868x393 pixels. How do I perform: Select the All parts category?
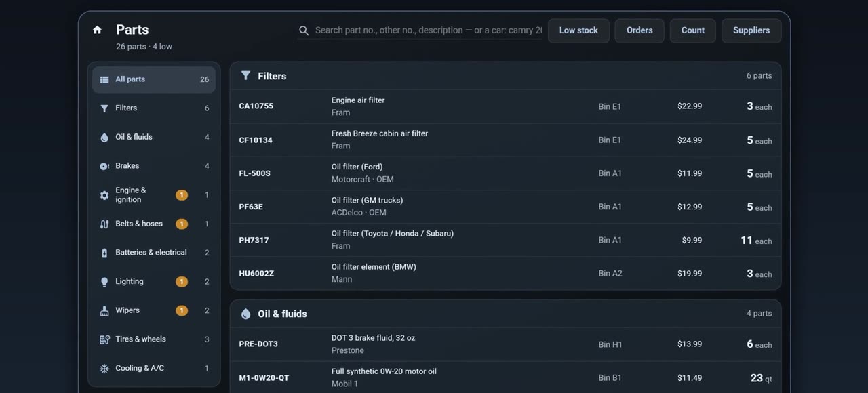tap(154, 79)
